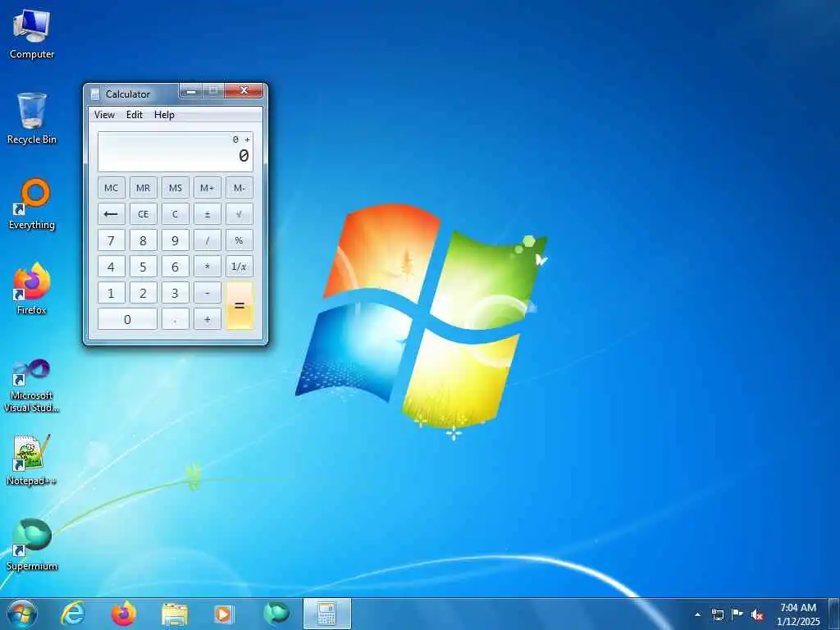Viewport: 840px width, 630px height.
Task: Click the 8 key
Action: tap(143, 240)
